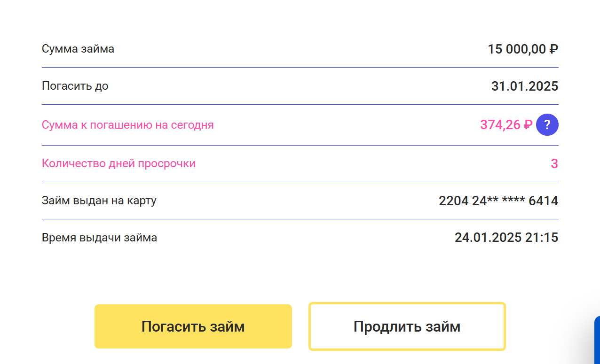This screenshot has width=600, height=364.
Task: Click the Погасить до label
Action: (x=75, y=86)
